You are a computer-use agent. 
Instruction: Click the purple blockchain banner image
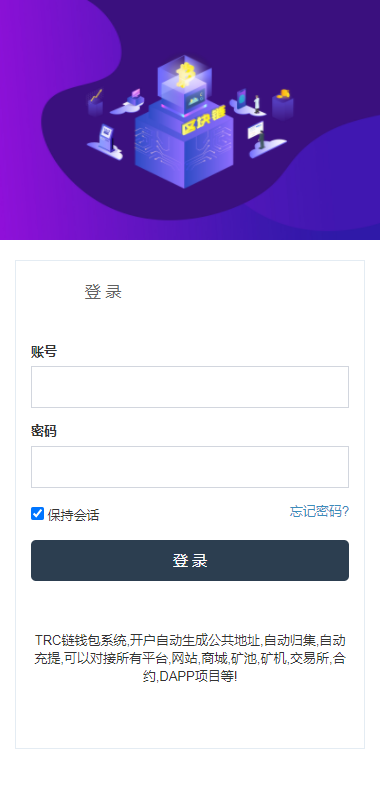tap(190, 120)
